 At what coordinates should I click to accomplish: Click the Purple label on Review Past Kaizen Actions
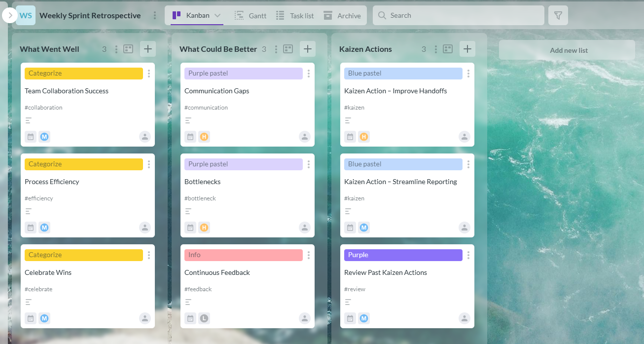(x=403, y=255)
